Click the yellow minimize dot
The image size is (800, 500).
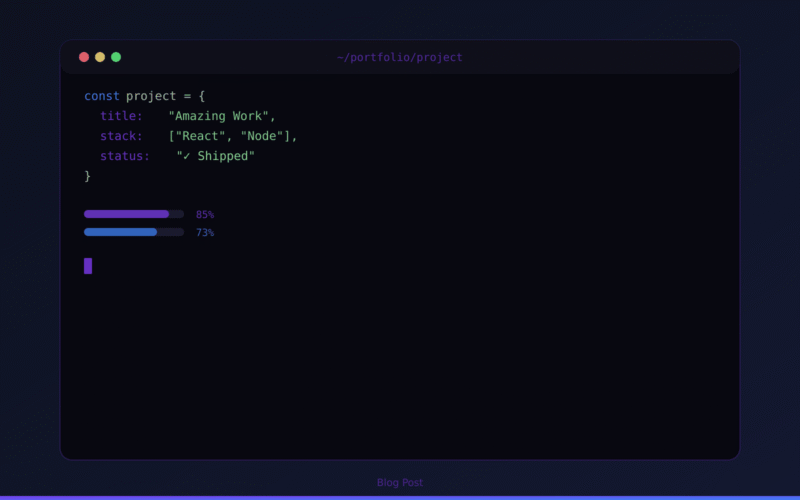(100, 57)
